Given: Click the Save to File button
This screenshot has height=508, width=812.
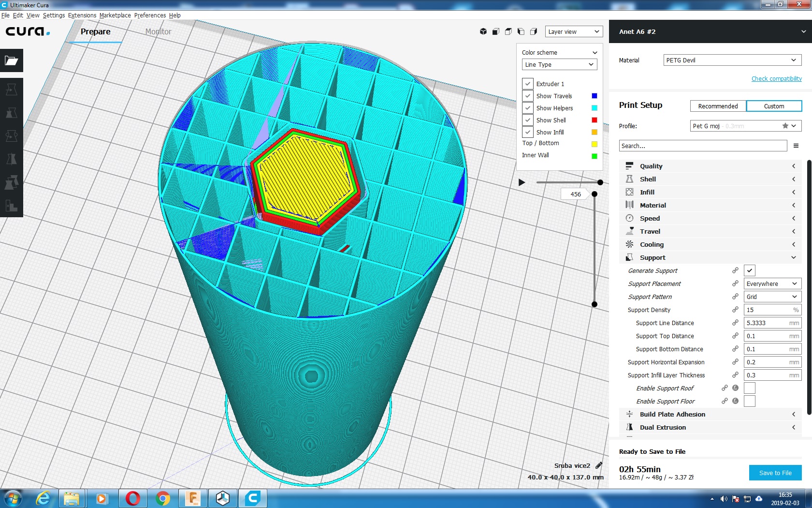Looking at the screenshot, I should click(x=775, y=473).
